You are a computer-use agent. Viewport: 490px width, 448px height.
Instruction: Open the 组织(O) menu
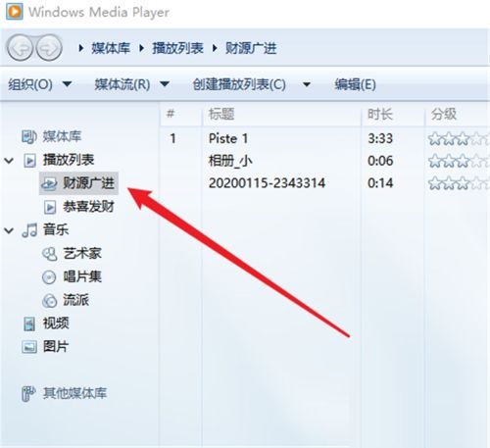tap(30, 84)
